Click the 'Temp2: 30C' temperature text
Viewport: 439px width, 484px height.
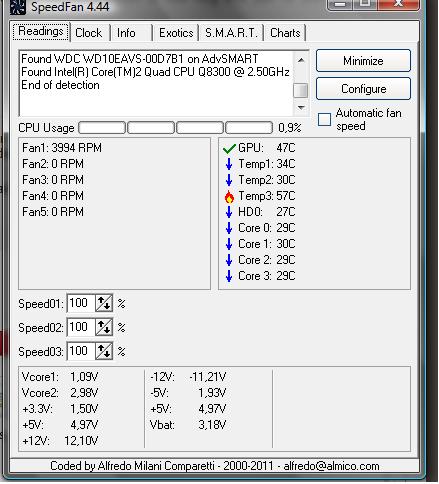tap(267, 180)
